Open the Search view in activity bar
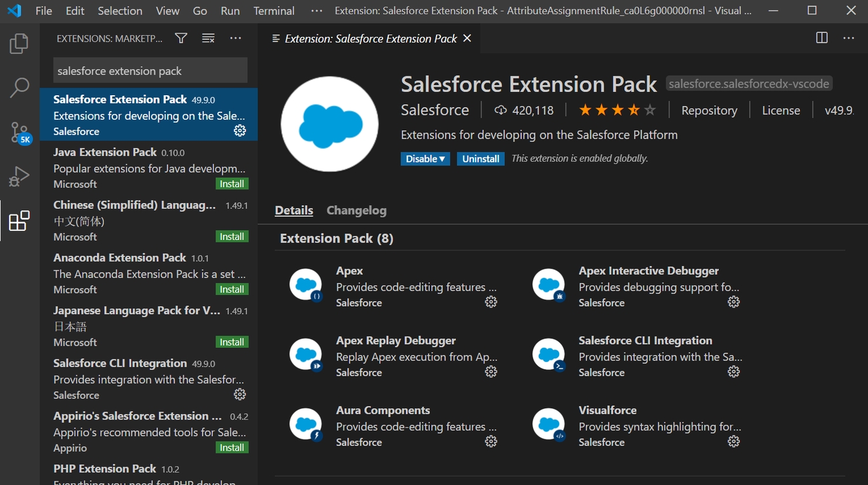 point(19,88)
